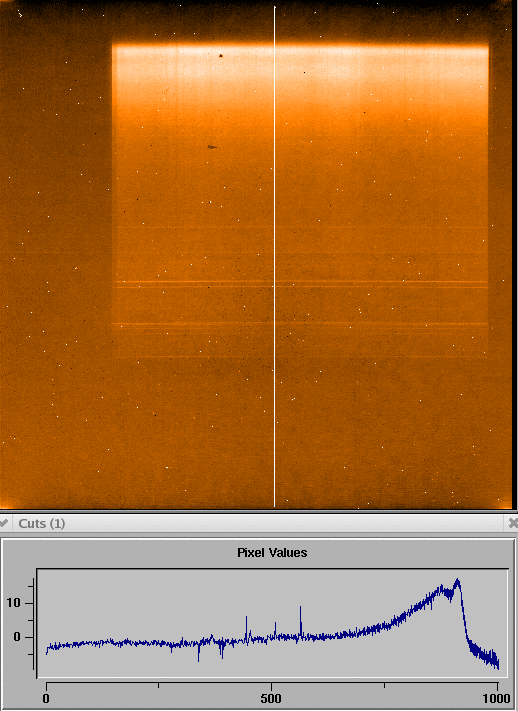Click the 500 label on the x-axis
Image resolution: width=518 pixels, height=711 pixels.
pyautogui.click(x=271, y=698)
